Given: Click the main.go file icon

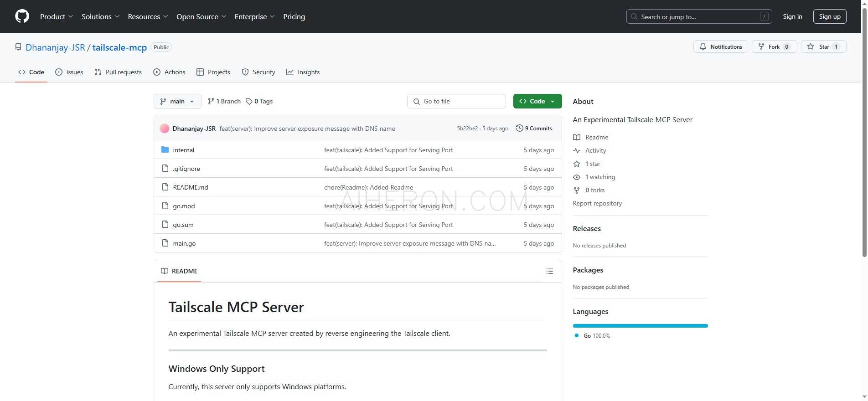Looking at the screenshot, I should tap(165, 243).
